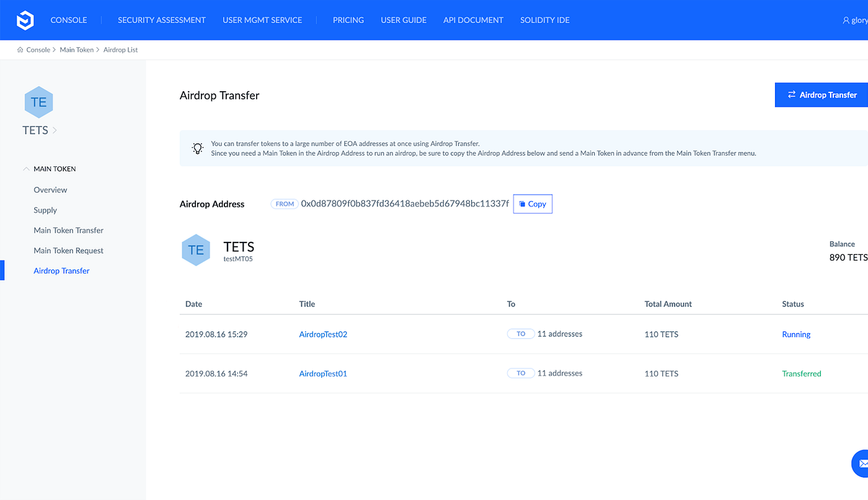Open the PRICING page
The height and width of the screenshot is (500, 868).
[348, 20]
